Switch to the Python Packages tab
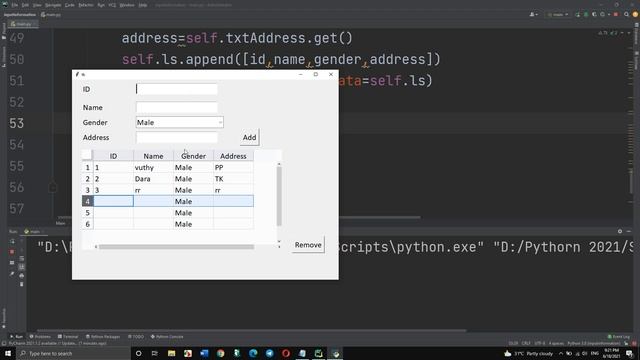Viewport: 640px width, 360px height. 103,337
